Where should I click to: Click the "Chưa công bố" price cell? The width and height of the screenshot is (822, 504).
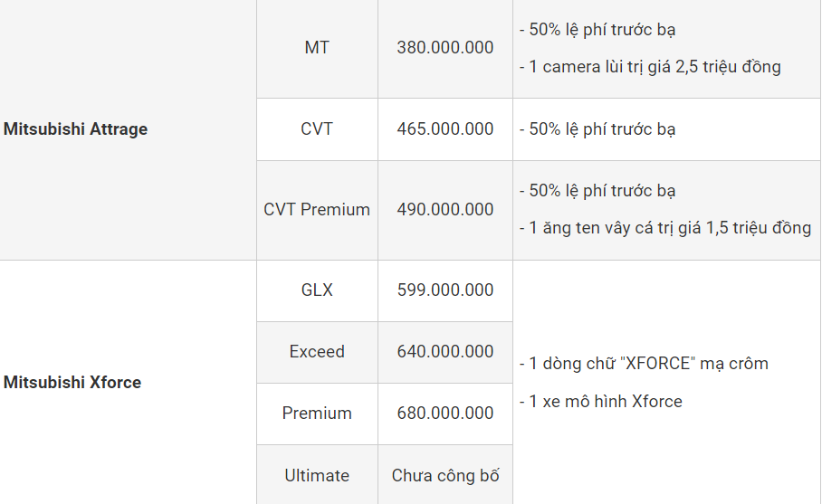[x=445, y=476]
